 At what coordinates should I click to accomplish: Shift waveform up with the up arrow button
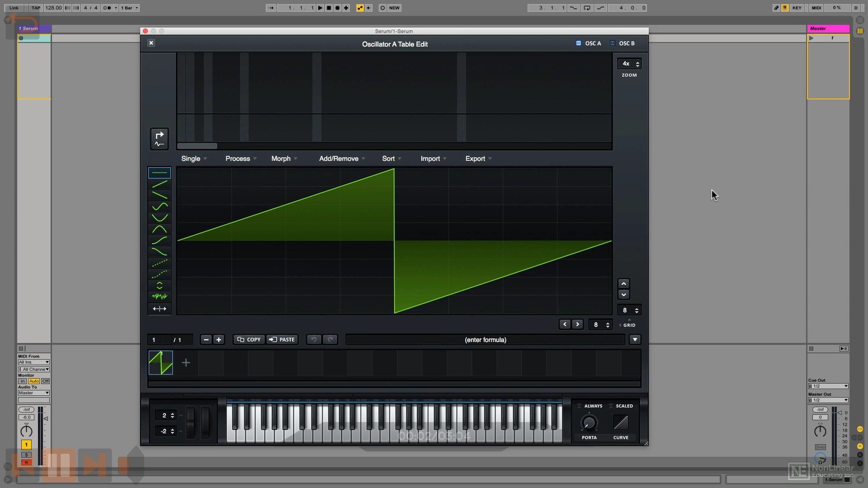[624, 283]
